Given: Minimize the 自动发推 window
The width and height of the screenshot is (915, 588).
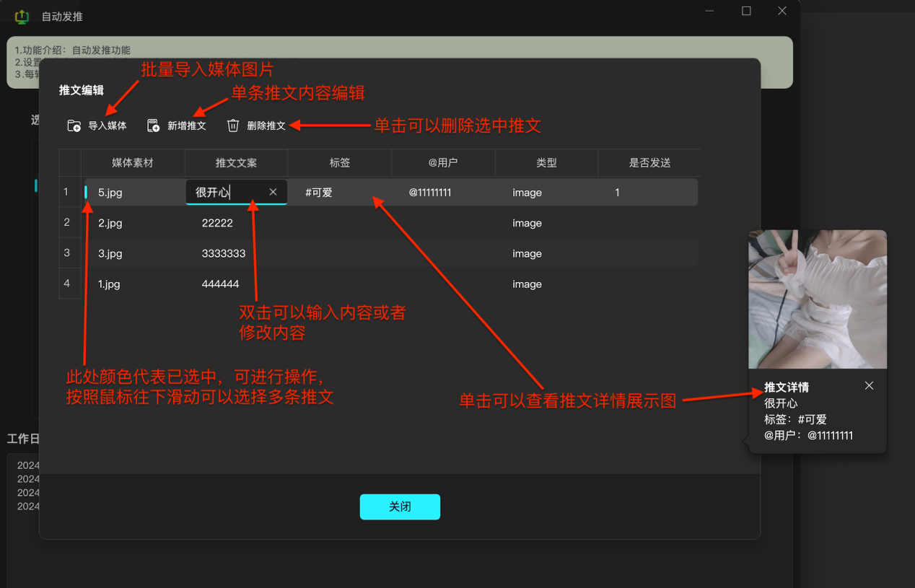Looking at the screenshot, I should (x=710, y=11).
